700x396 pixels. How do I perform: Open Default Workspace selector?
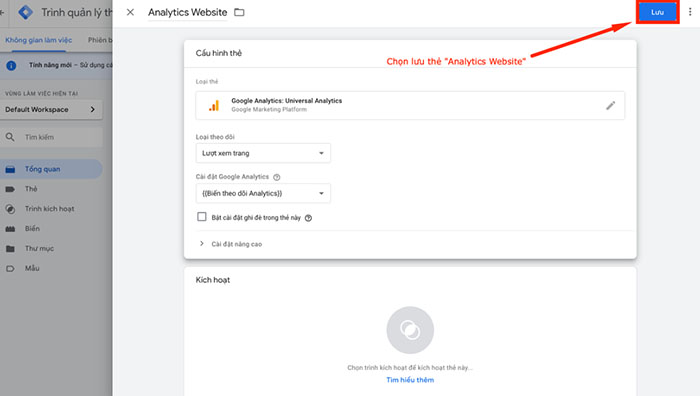(51, 109)
